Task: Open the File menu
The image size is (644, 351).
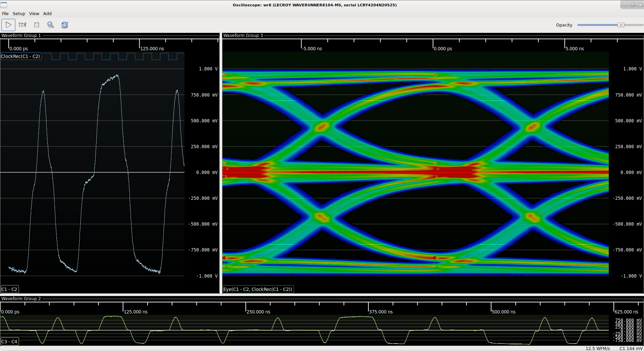Action: click(5, 14)
